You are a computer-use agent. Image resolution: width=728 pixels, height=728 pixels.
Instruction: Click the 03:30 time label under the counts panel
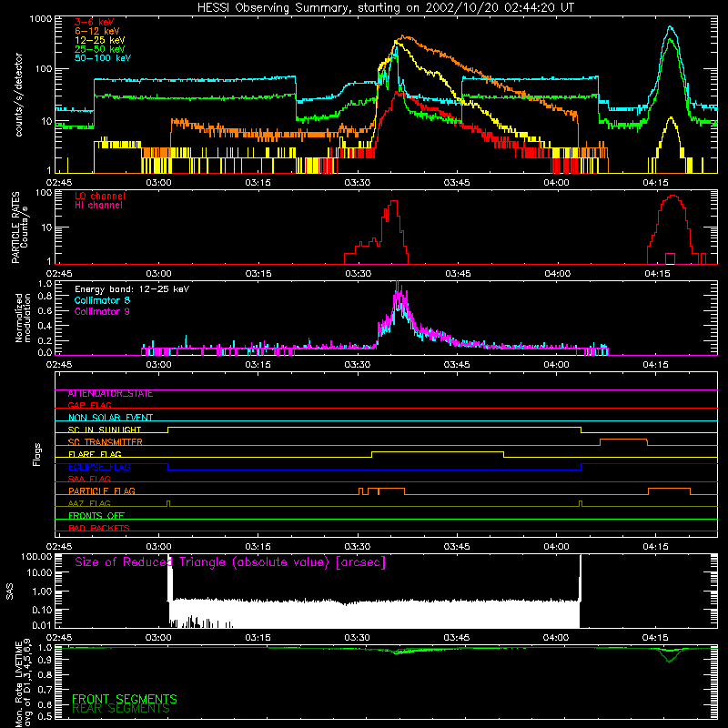[x=358, y=183]
